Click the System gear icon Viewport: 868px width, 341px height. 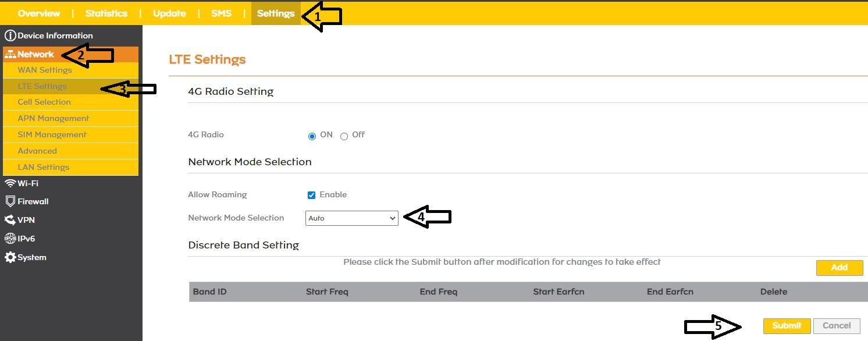click(10, 257)
